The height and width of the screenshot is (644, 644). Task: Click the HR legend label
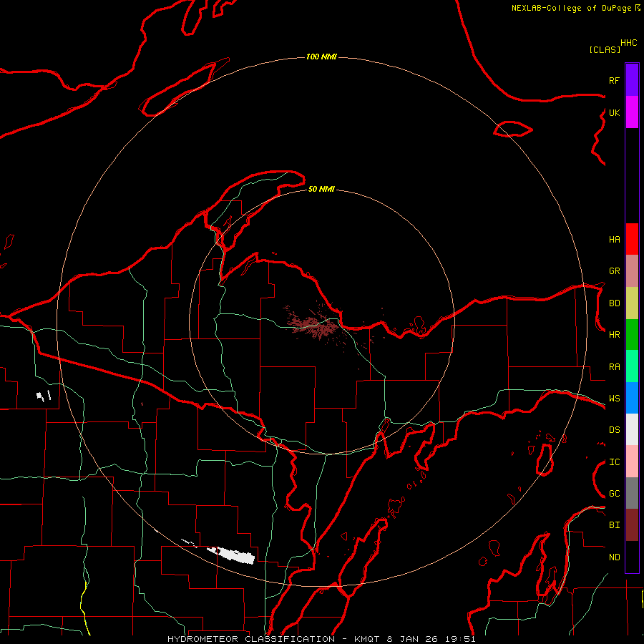point(614,335)
